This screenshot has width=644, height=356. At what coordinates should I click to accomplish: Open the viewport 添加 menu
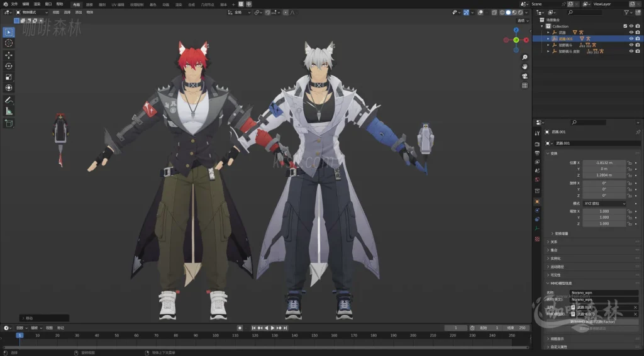coord(79,13)
